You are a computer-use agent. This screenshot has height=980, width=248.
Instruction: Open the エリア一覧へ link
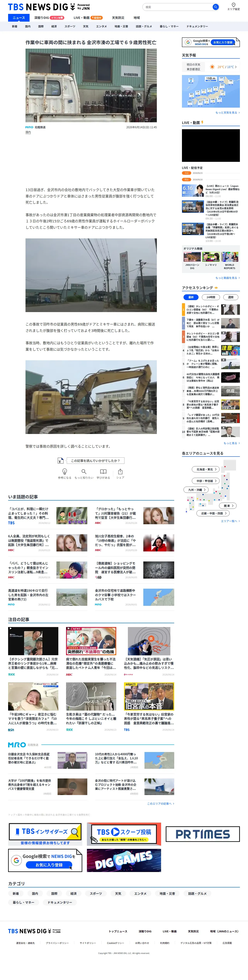(x=230, y=521)
